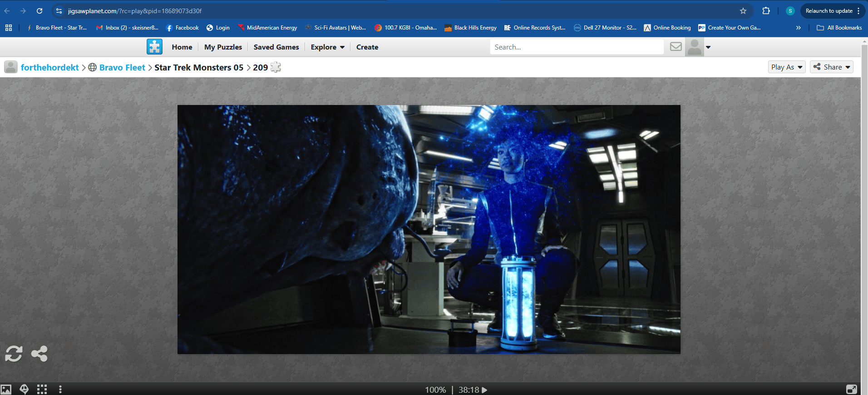Click the browser back arrow
Viewport: 868px width, 395px height.
pyautogui.click(x=7, y=11)
